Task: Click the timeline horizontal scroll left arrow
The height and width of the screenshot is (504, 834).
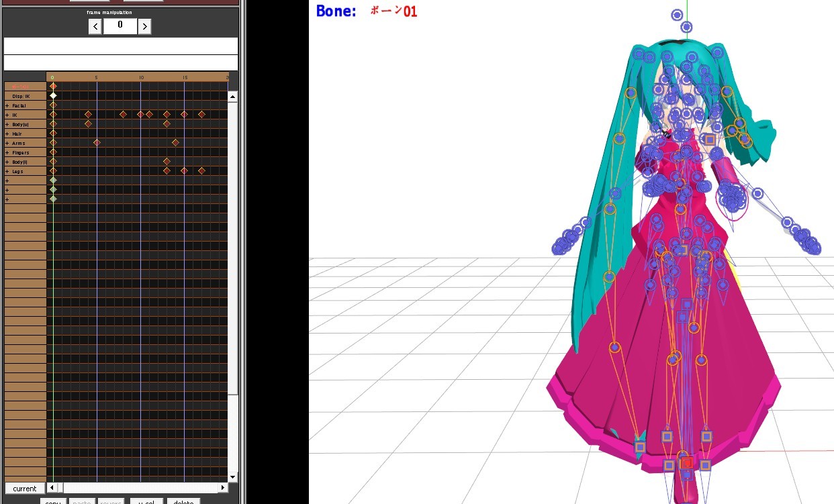Action: point(52,488)
